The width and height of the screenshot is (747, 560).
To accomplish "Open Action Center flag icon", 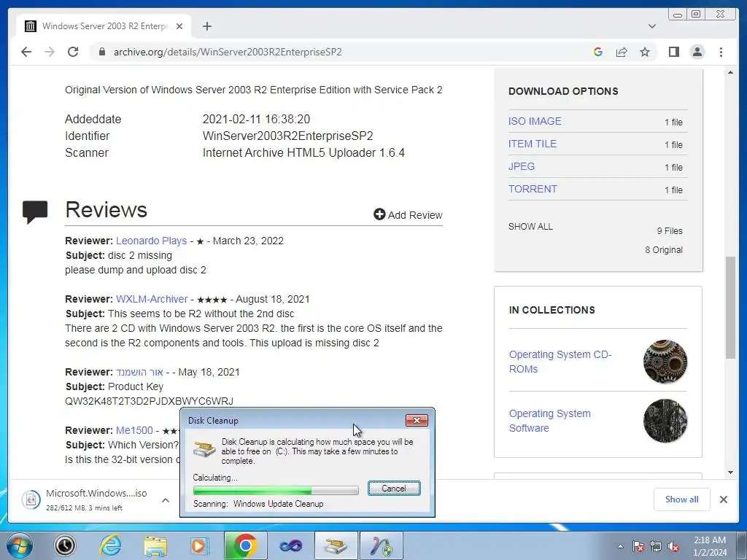I will tap(638, 546).
